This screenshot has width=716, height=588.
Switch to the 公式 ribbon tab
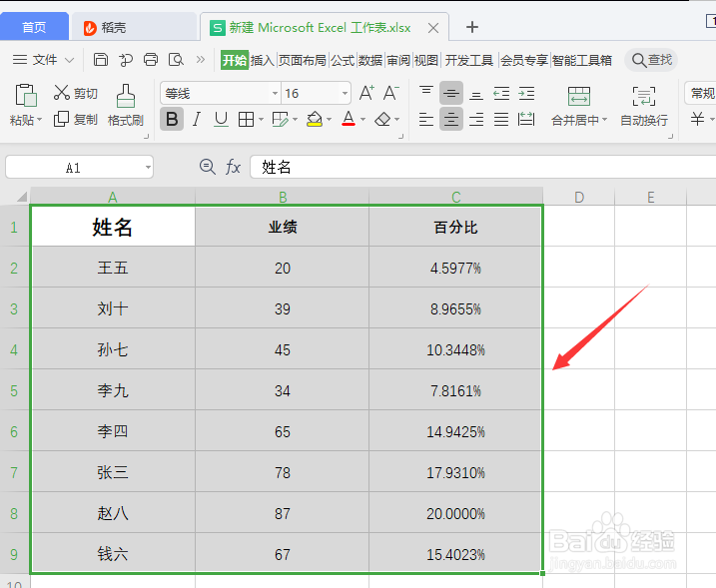[x=343, y=60]
